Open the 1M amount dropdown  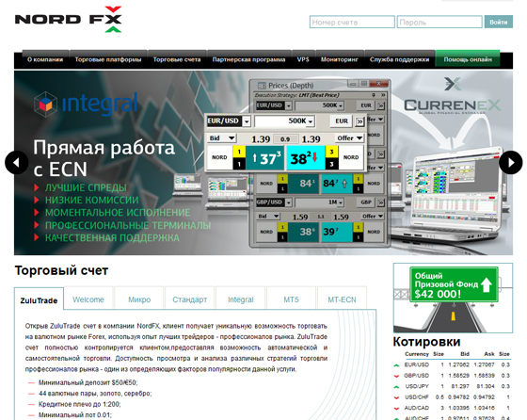point(341,202)
